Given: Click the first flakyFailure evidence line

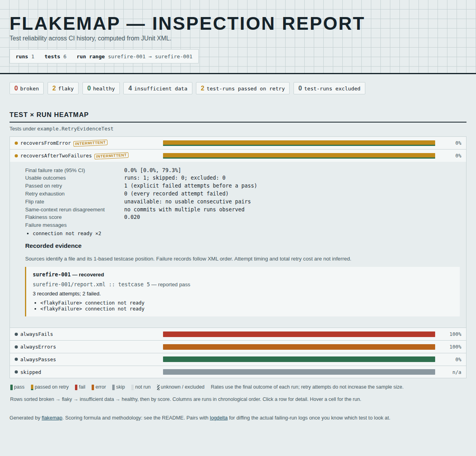Looking at the screenshot, I should 92,303.
